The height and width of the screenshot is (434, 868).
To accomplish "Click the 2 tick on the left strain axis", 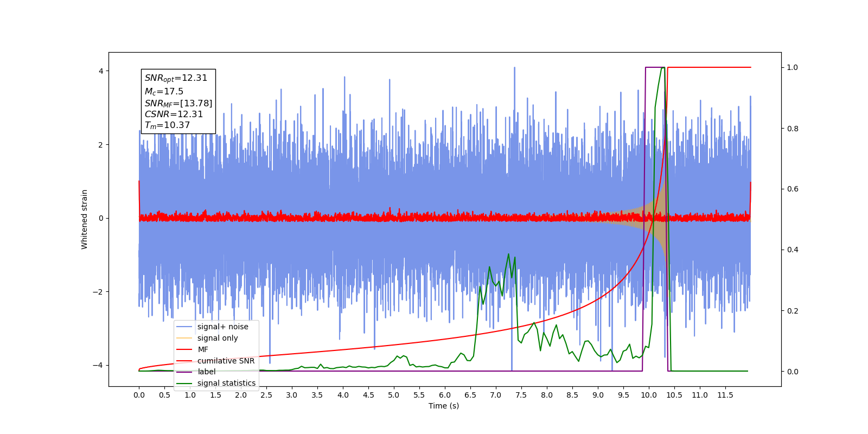I will coord(101,145).
